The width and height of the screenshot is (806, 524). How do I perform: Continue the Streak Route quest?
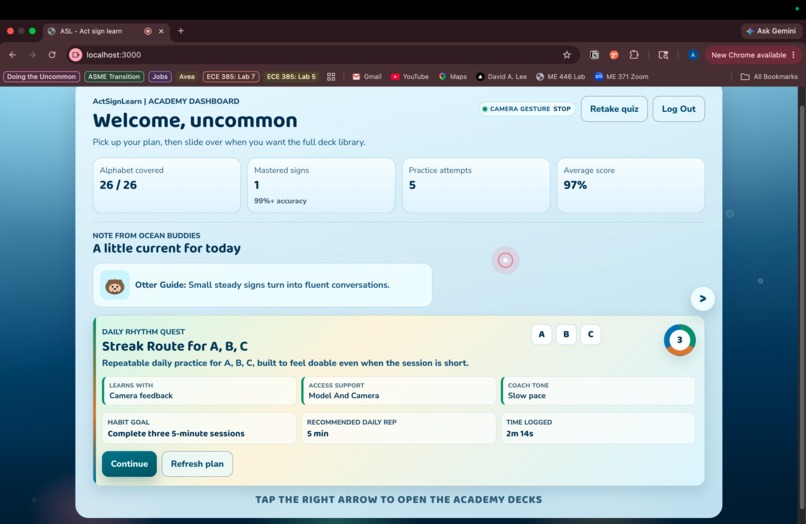(x=129, y=464)
